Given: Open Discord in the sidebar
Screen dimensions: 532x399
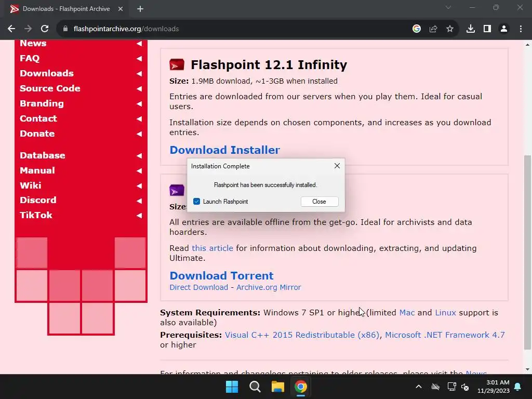Looking at the screenshot, I should pos(38,200).
